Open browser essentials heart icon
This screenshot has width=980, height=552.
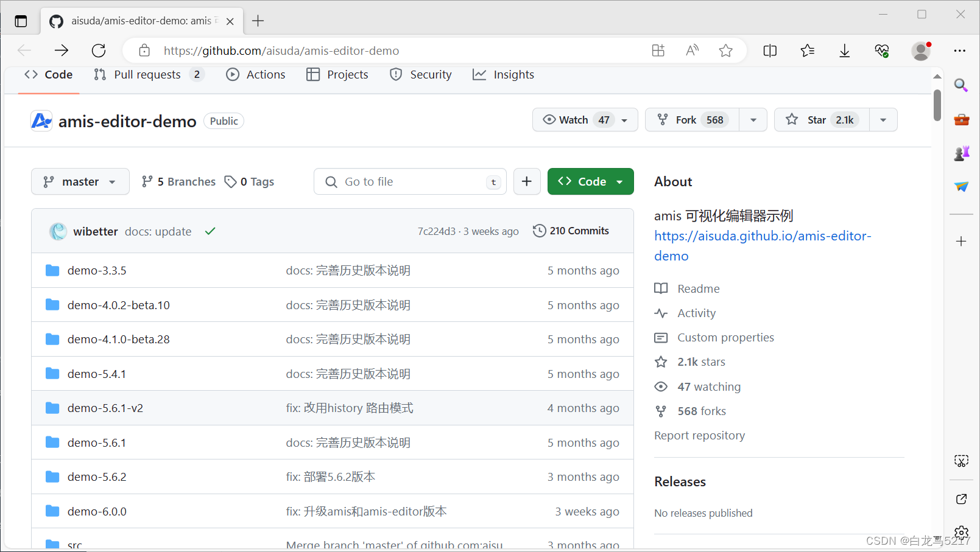coord(882,51)
